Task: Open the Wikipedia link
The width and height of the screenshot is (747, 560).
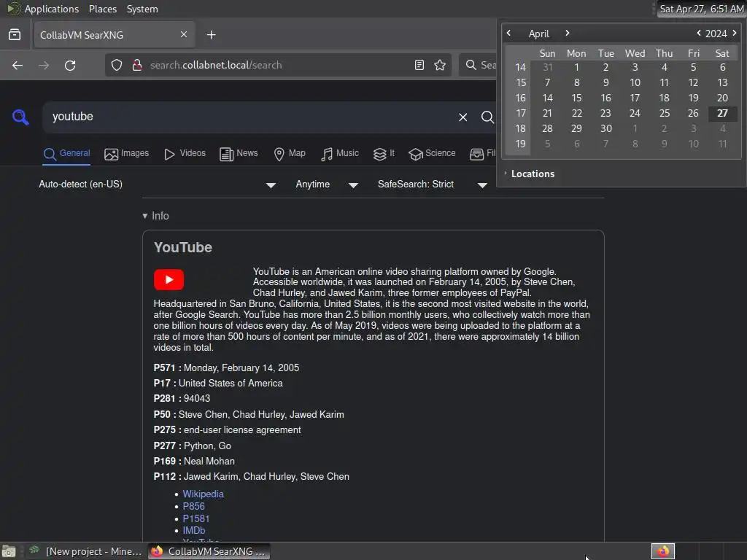Action: click(203, 494)
